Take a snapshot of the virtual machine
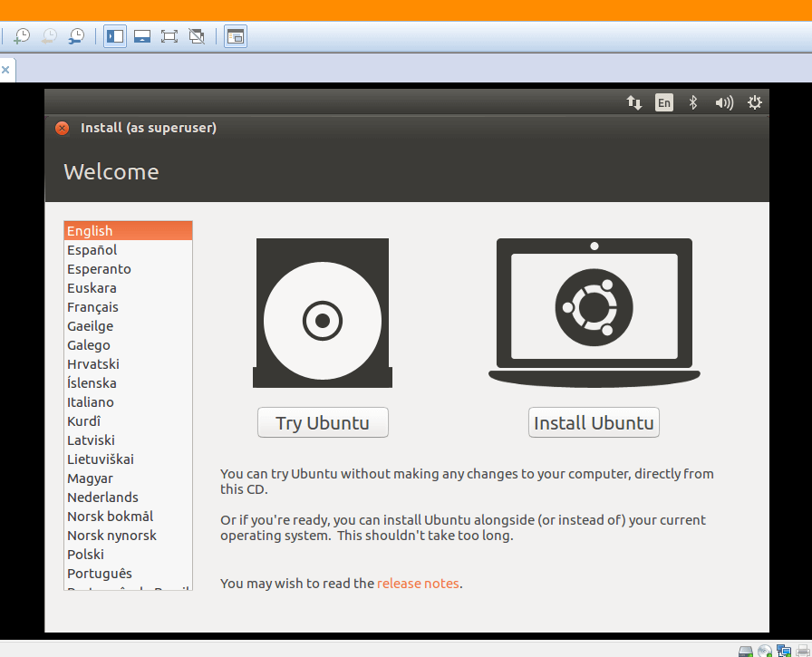This screenshot has height=657, width=812. [22, 36]
